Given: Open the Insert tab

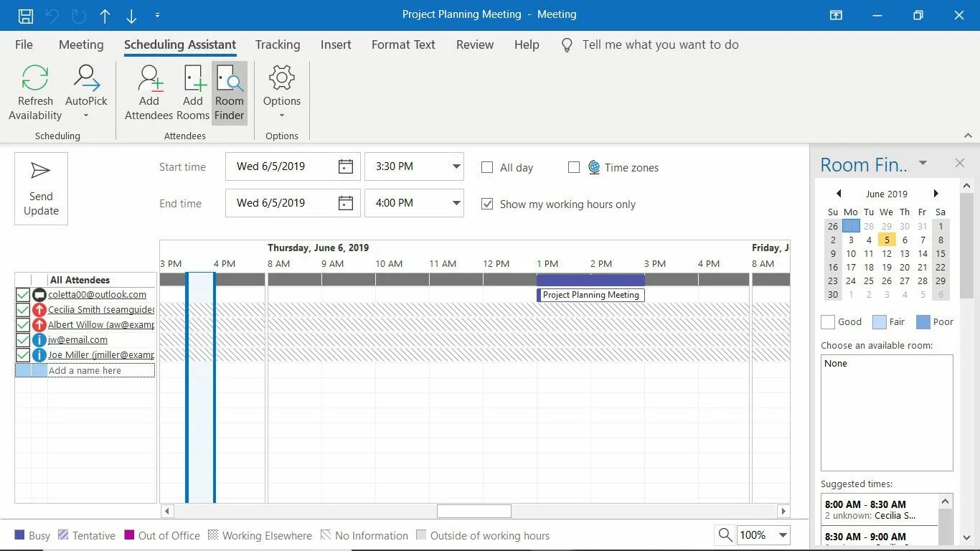Looking at the screenshot, I should coord(336,44).
